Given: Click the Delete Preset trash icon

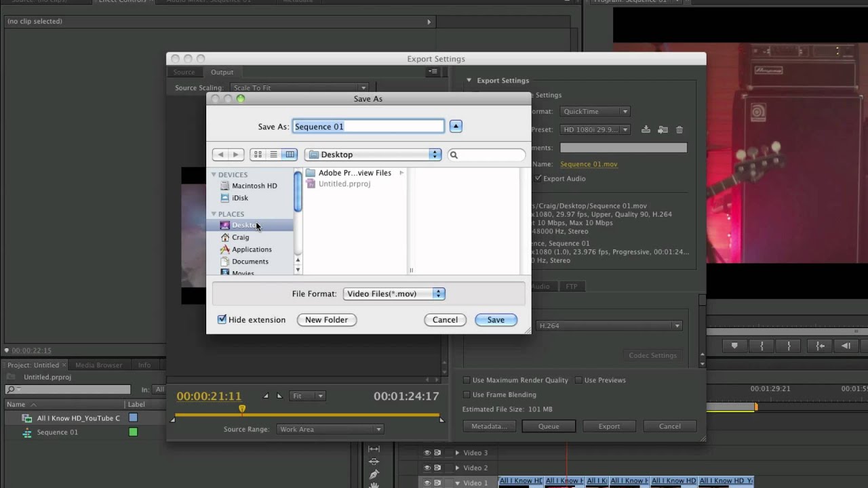Looking at the screenshot, I should (679, 129).
